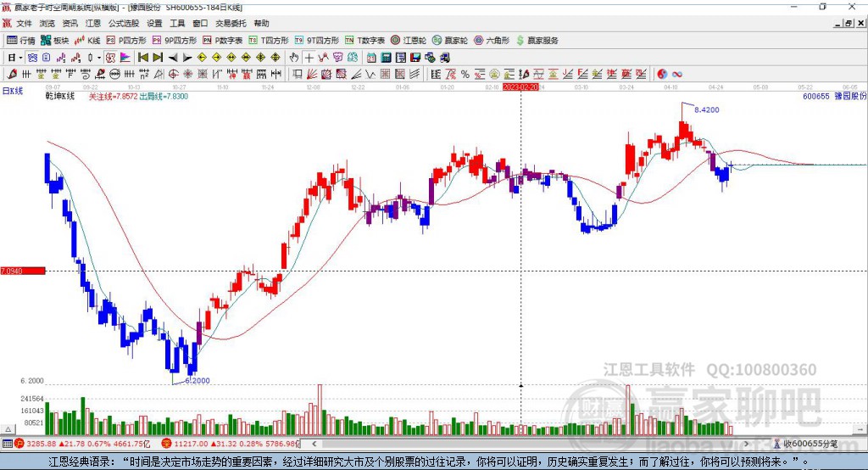Switch to K线 chart view
Screen dimensions: 868x470
87,41
